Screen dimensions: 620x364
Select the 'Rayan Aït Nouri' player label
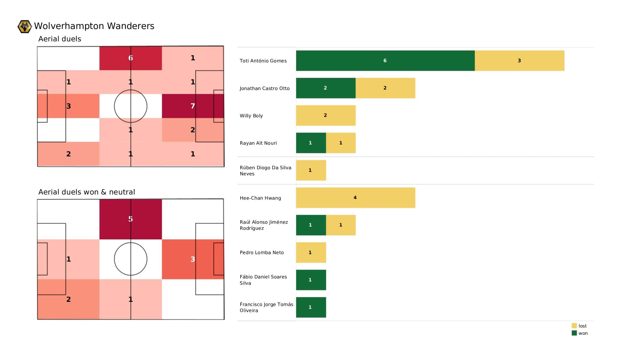[x=258, y=143]
